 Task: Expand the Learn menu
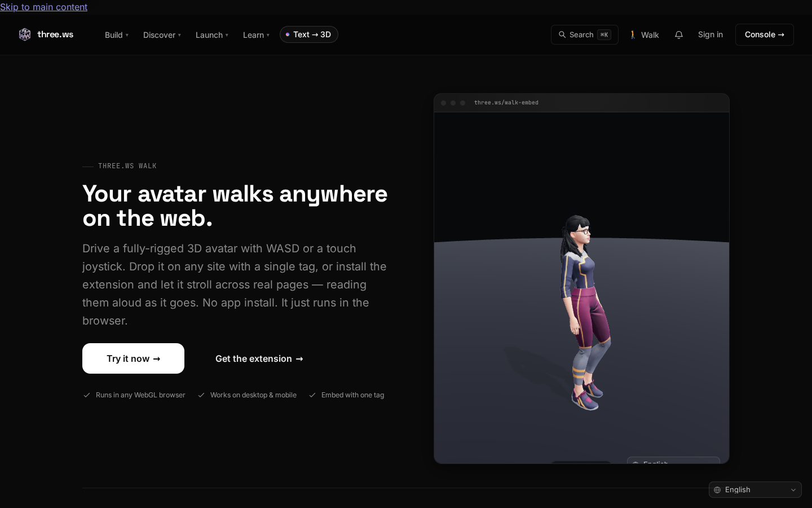pos(256,35)
